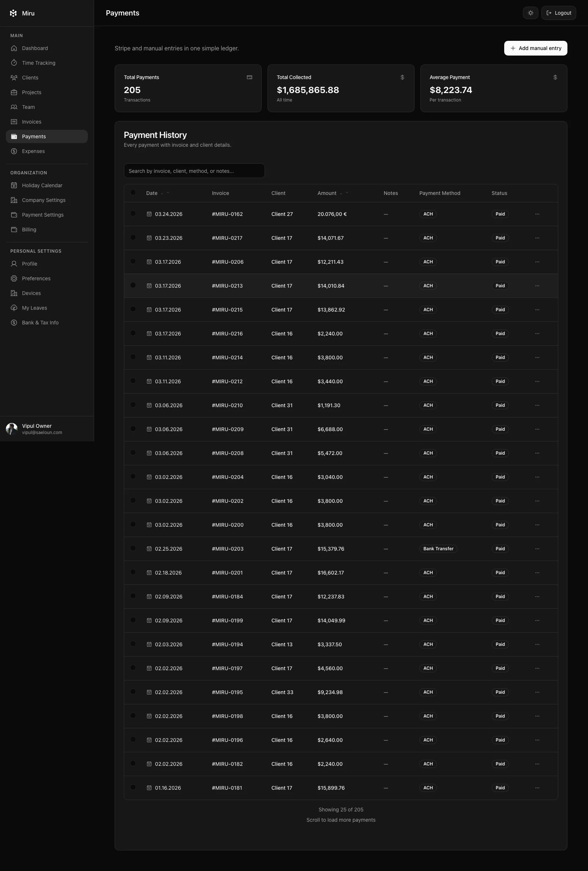
Task: Sort Amount column descending via chevron
Action: click(x=347, y=193)
